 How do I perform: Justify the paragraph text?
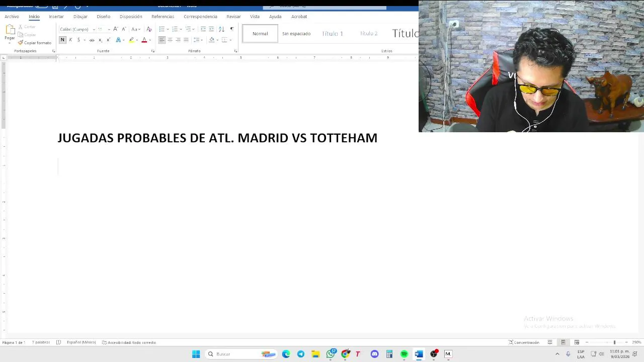tap(186, 40)
